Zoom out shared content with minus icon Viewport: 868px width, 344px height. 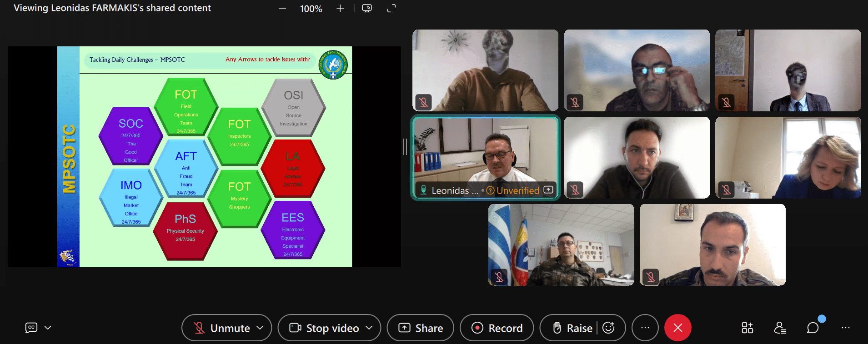pyautogui.click(x=282, y=9)
